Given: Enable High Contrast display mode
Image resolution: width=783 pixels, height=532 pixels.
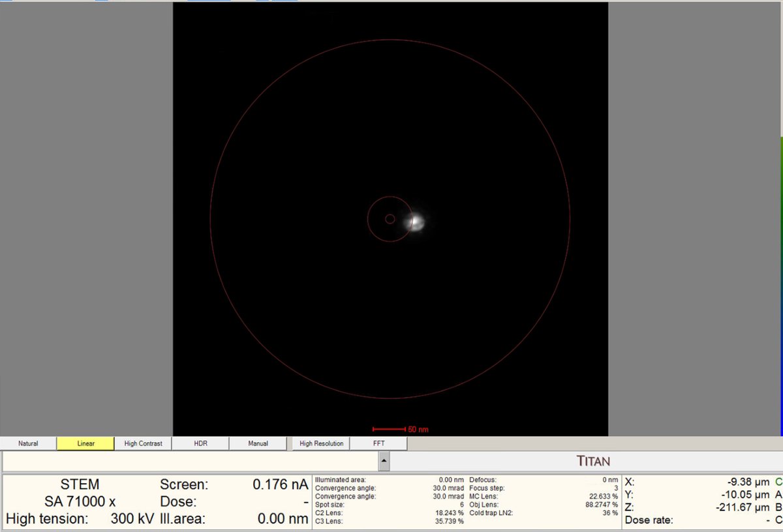Looking at the screenshot, I should click(x=143, y=443).
